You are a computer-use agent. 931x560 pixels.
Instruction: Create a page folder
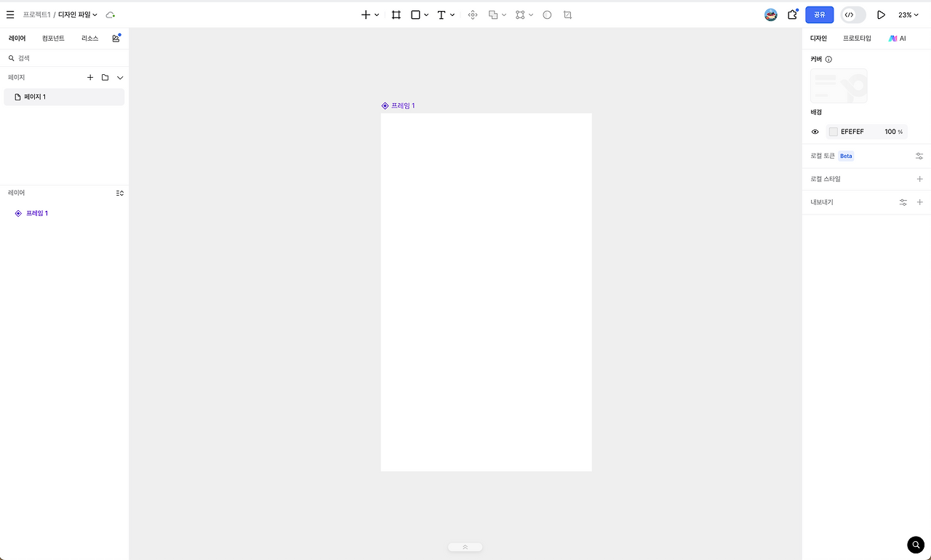[105, 77]
